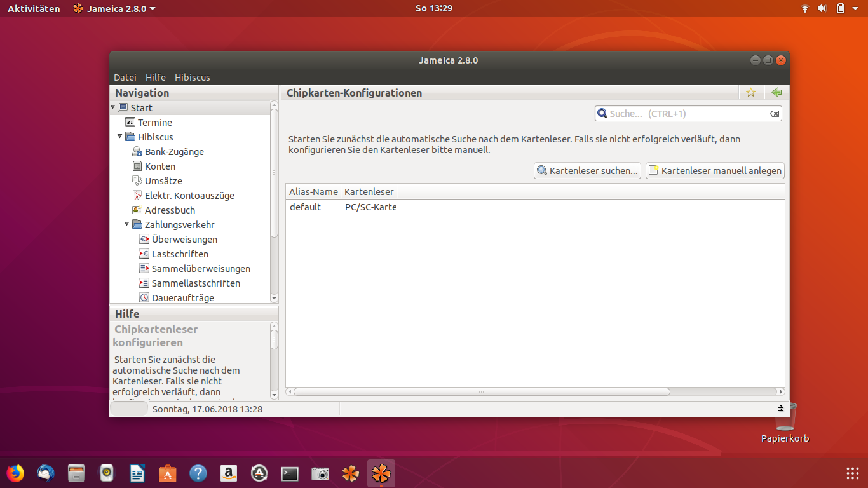Click the Elektr. Kontoauszüge icon
The width and height of the screenshot is (868, 488).
point(137,196)
